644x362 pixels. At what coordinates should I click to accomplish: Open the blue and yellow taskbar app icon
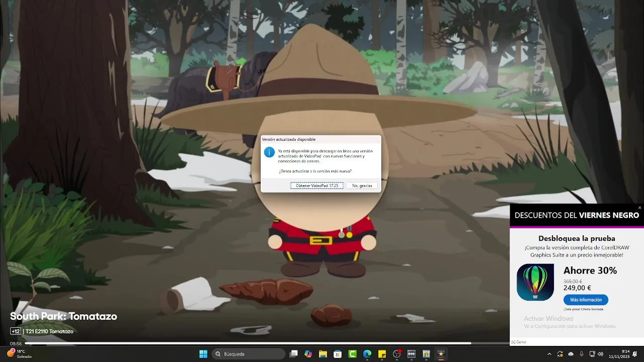click(426, 354)
